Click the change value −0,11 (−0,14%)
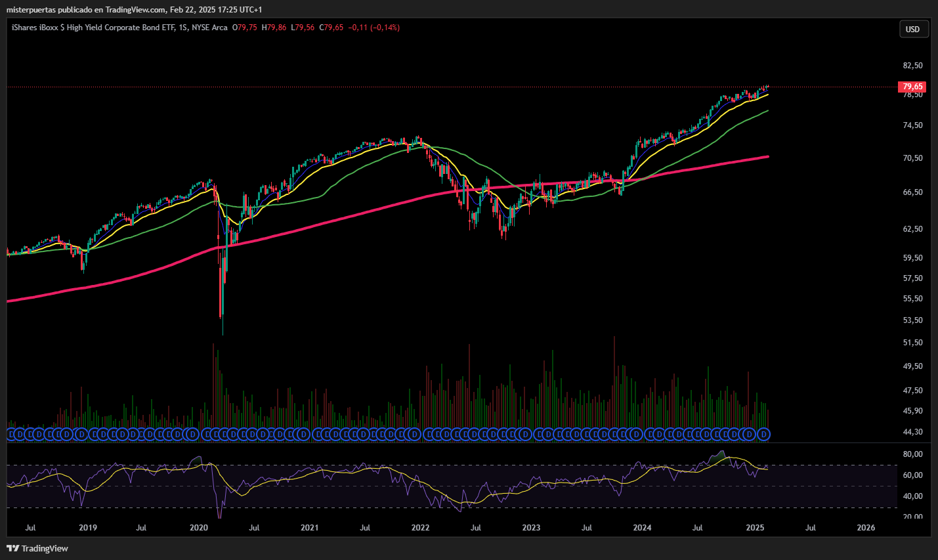 coord(373,28)
